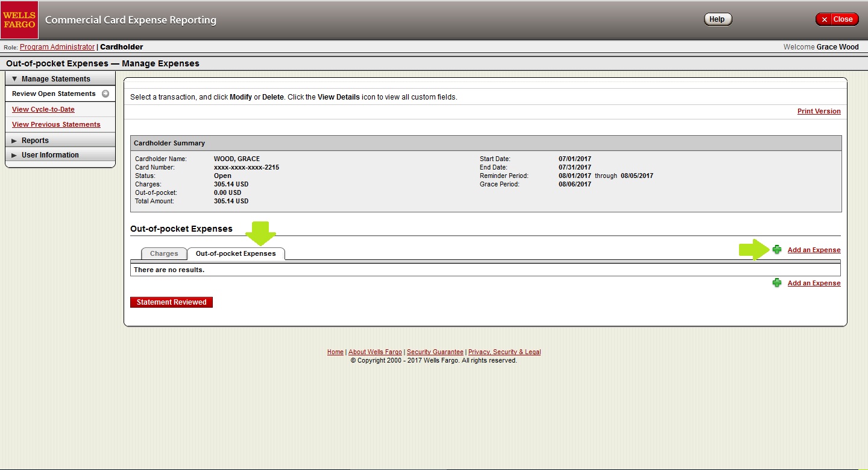The height and width of the screenshot is (470, 868).
Task: Switch to the Charges tab
Action: click(164, 253)
